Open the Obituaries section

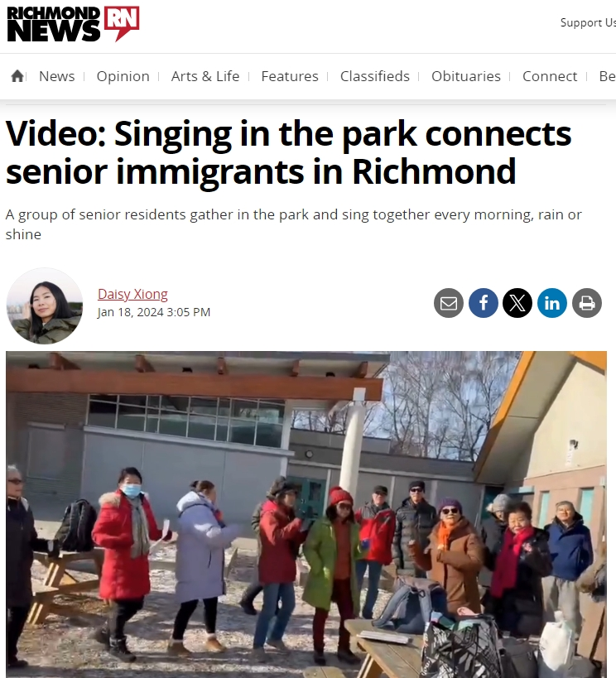[466, 76]
